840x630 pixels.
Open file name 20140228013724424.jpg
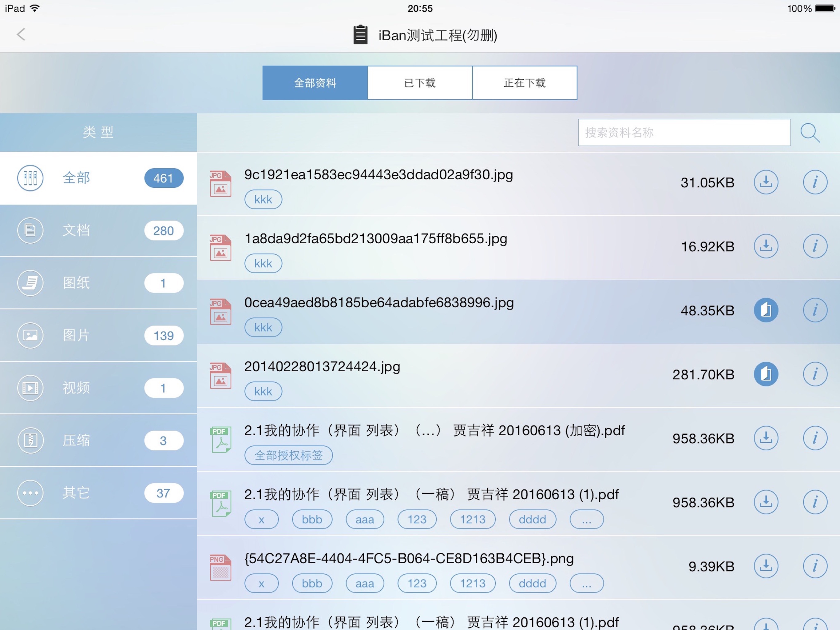pos(322,367)
